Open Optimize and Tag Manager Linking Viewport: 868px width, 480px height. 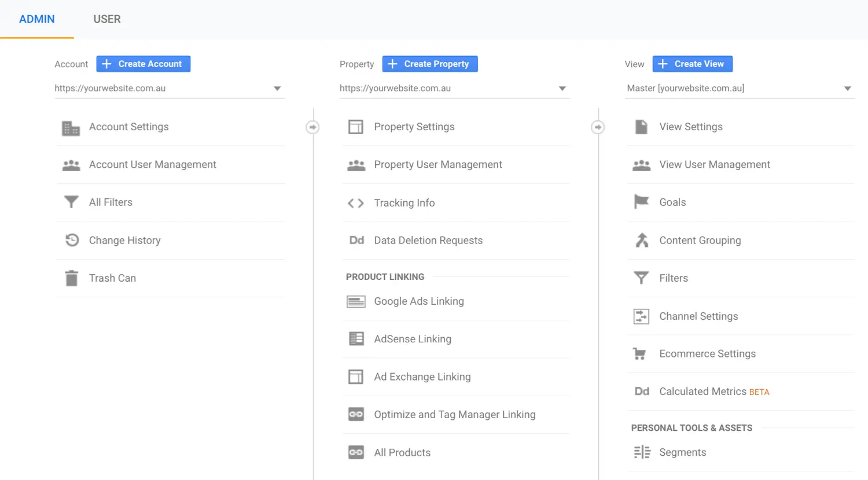coord(456,415)
